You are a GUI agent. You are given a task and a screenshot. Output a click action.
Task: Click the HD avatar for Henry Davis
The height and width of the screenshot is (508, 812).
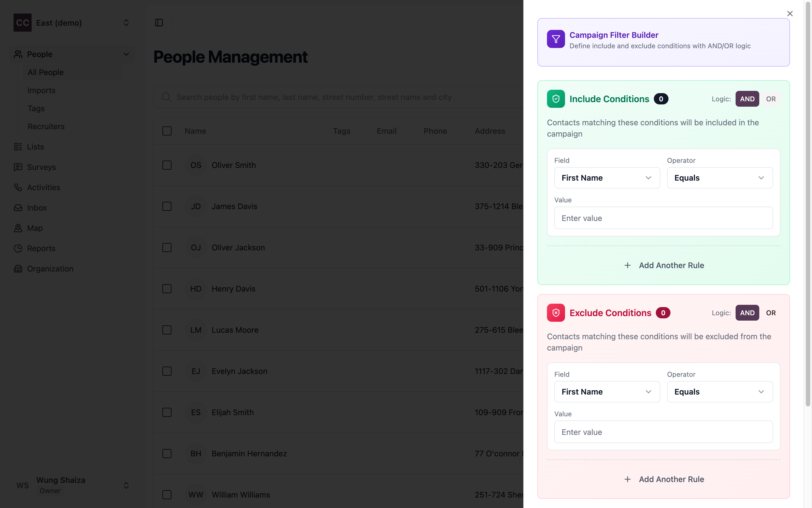196,289
